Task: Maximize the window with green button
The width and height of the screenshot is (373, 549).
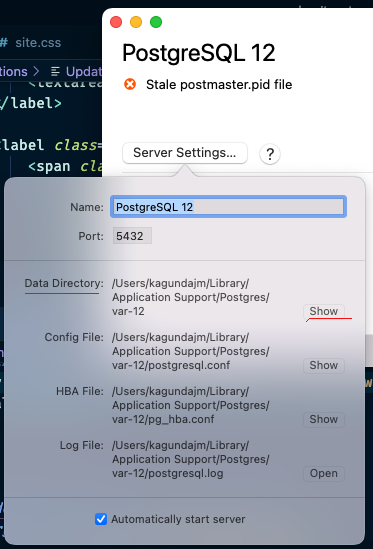Action: (x=156, y=22)
